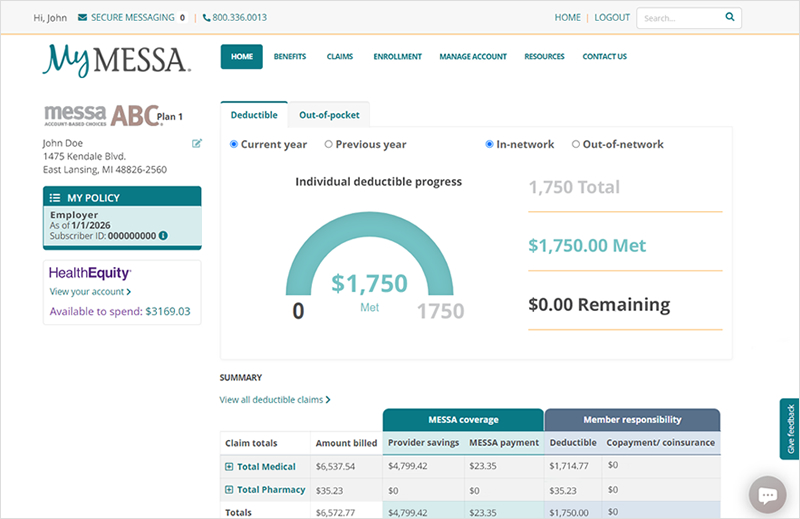Image resolution: width=800 pixels, height=519 pixels.
Task: Click the SUMMARY section heading
Action: click(240, 378)
